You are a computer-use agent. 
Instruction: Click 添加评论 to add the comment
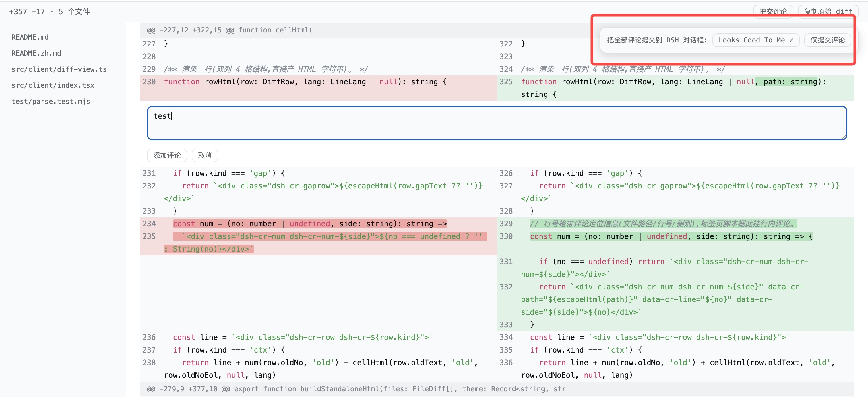click(167, 155)
